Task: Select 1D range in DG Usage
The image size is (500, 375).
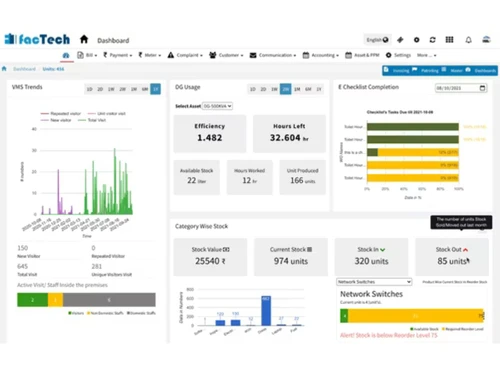Action: click(x=253, y=89)
